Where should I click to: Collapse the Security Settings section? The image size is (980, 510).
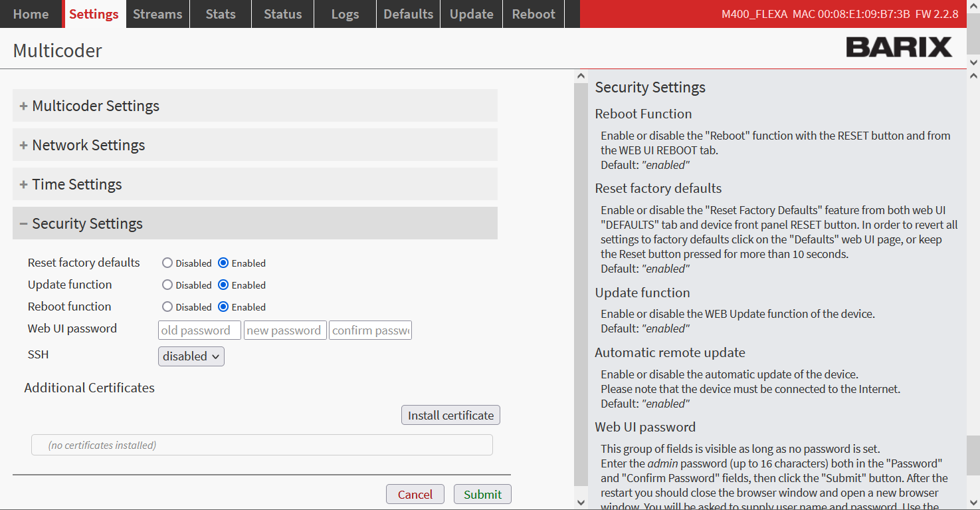[x=87, y=223]
